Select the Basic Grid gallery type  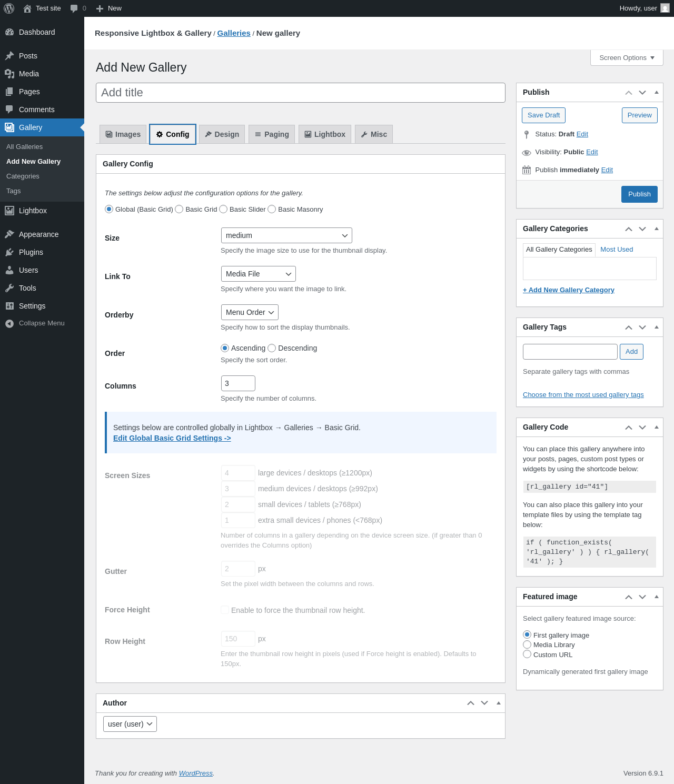tap(179, 209)
